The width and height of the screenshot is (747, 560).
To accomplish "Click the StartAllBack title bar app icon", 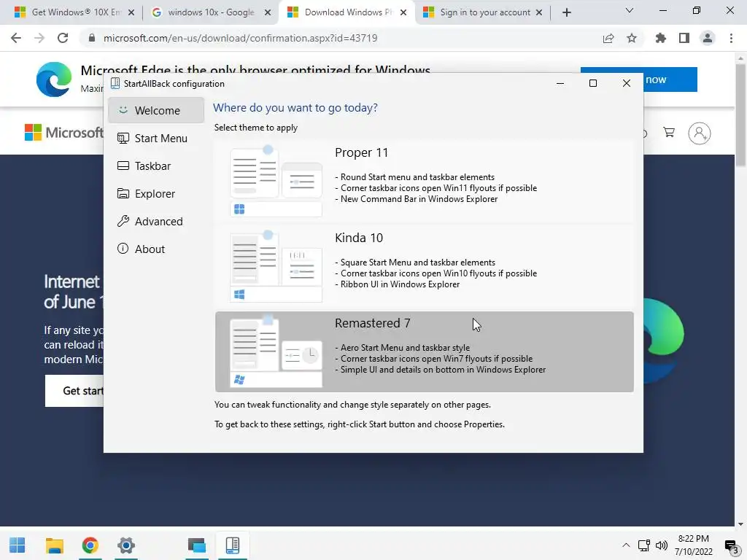I will point(115,83).
